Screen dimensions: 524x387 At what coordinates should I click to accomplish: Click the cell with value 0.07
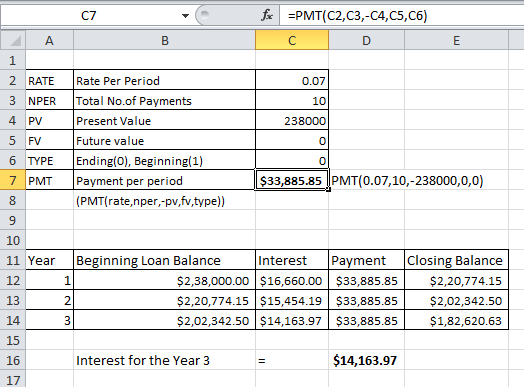coord(292,80)
